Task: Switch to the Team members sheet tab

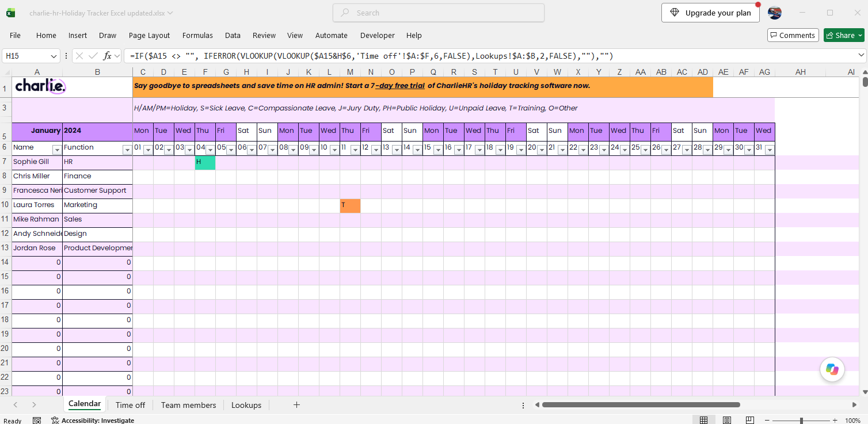Action: [188, 405]
